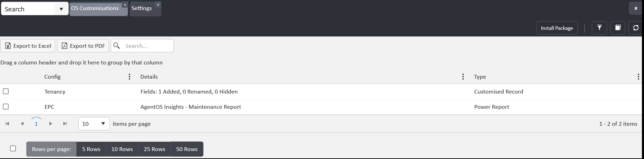The height and width of the screenshot is (159, 644).
Task: Click the grid Search input field
Action: [x=147, y=46]
